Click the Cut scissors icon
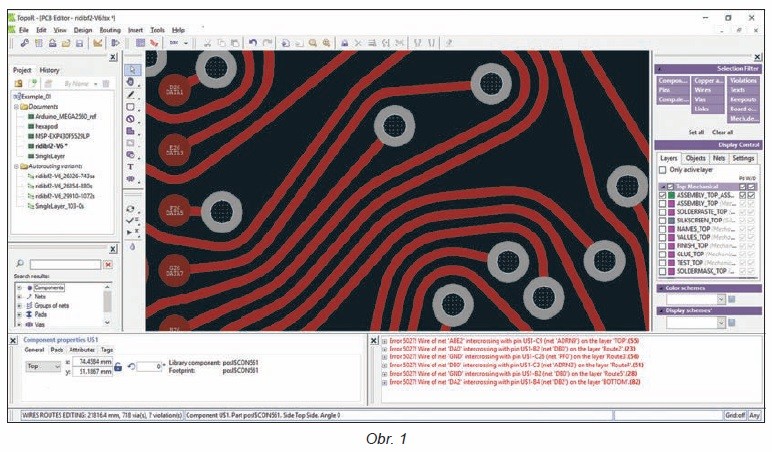This screenshot has height=452, width=772. (x=207, y=43)
